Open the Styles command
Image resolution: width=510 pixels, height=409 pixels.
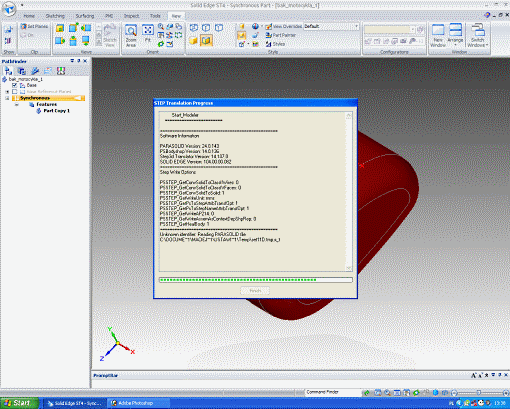click(275, 44)
